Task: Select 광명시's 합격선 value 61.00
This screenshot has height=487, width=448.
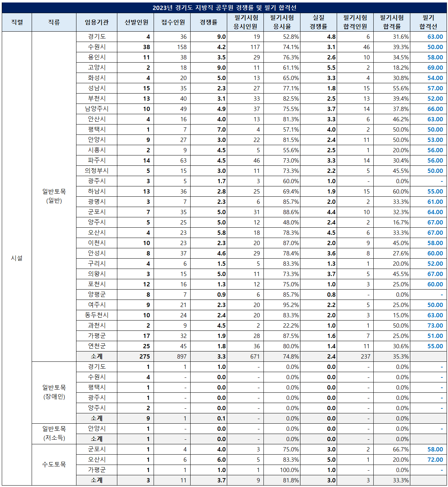Action: coord(435,202)
